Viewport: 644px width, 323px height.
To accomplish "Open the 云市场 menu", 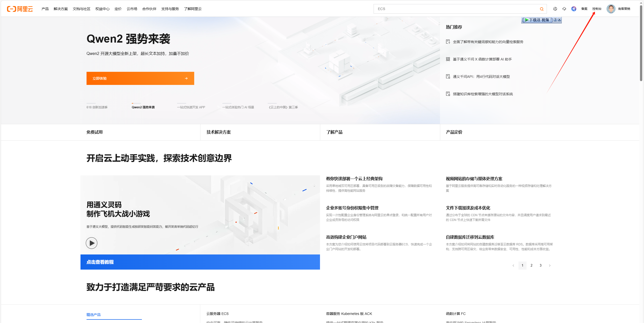I will (132, 9).
